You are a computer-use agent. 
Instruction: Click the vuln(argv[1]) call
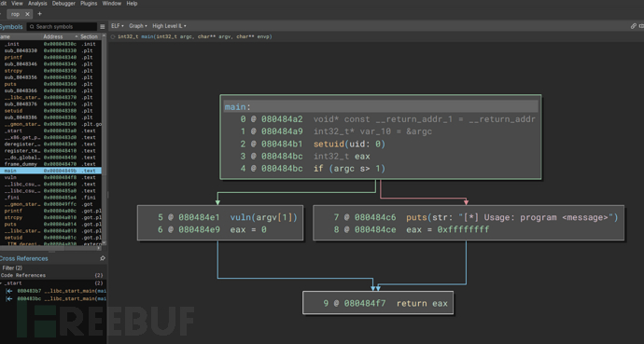[264, 217]
